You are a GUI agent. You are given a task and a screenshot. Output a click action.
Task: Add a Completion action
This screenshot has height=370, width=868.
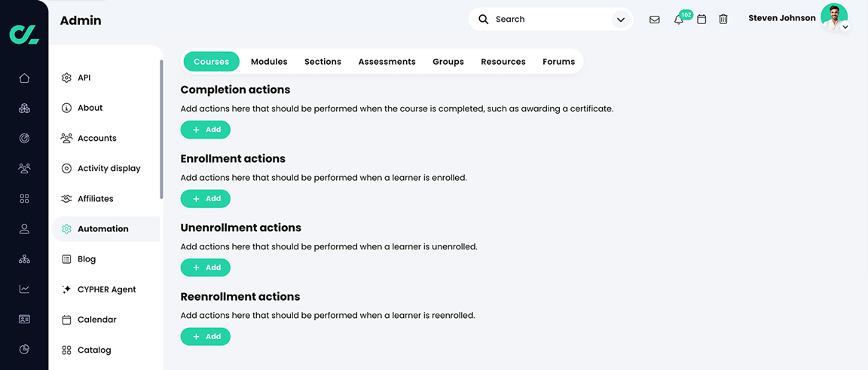coord(206,130)
